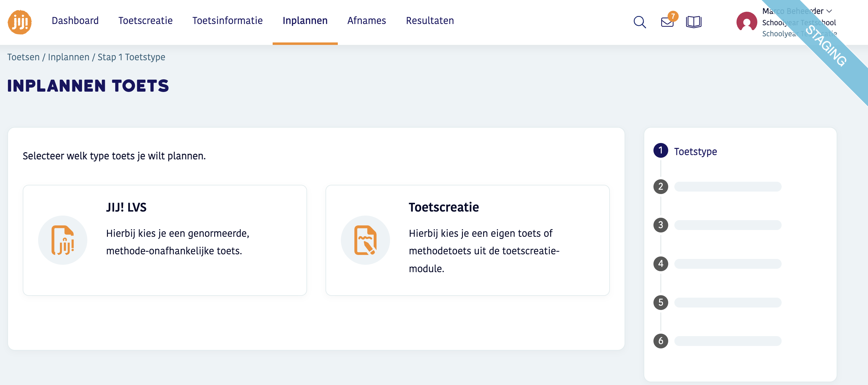Image resolution: width=868 pixels, height=385 pixels.
Task: Click step 2 circle in stepper
Action: click(x=661, y=186)
